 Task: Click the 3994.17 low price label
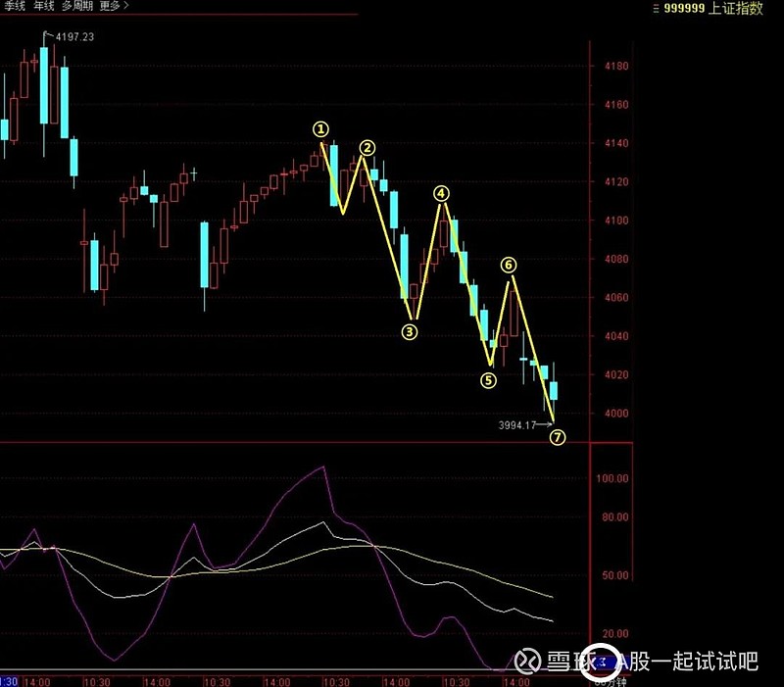[517, 425]
